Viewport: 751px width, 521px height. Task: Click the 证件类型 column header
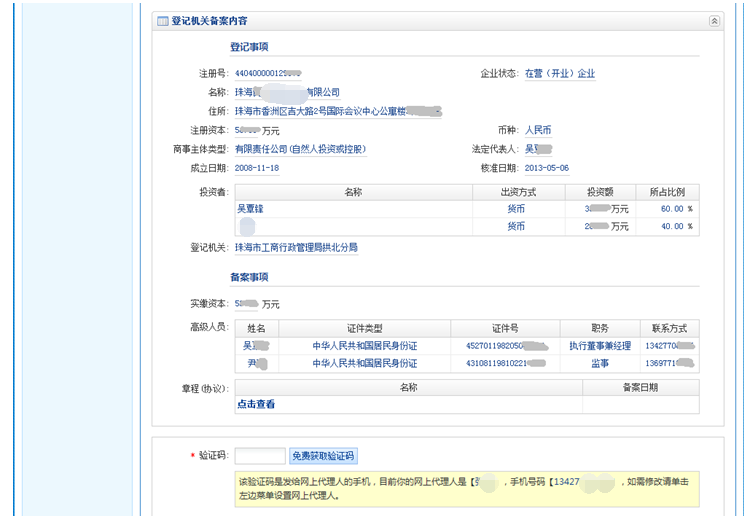tap(364, 329)
